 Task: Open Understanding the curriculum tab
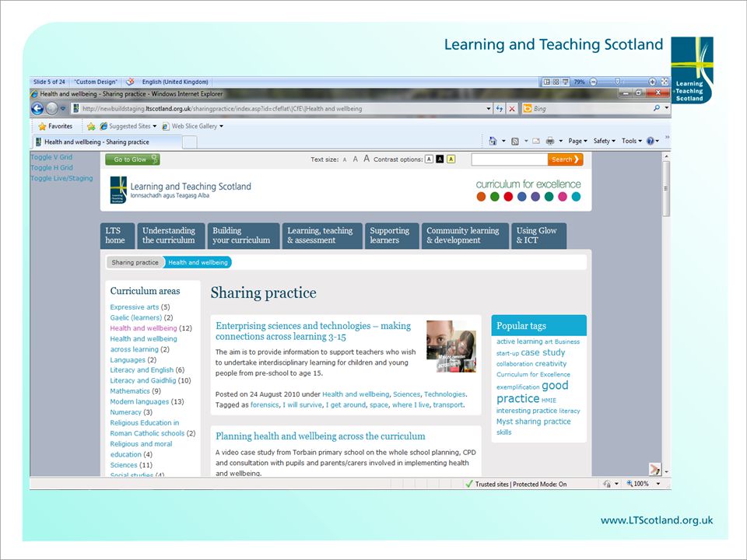pos(171,236)
